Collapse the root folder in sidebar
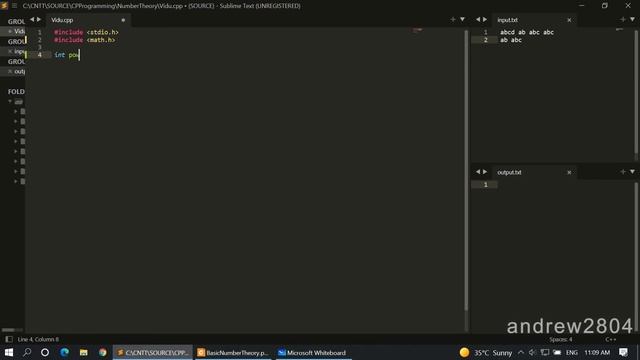 click(10, 102)
